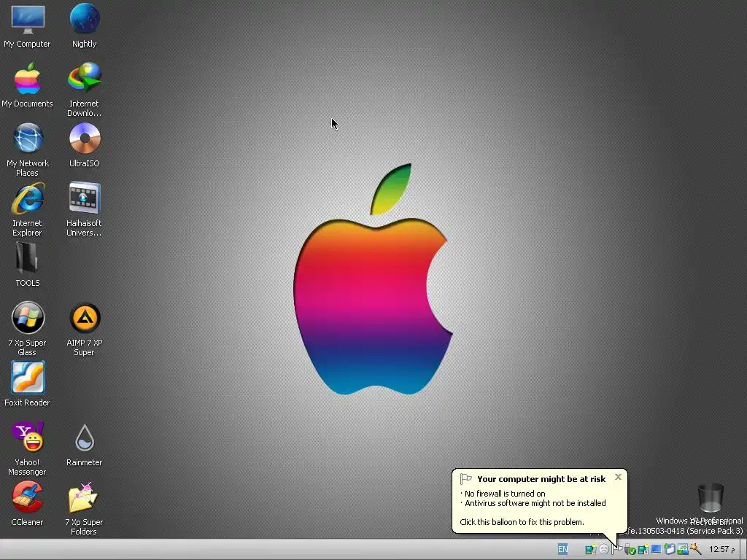
Task: Open the My Documents apple icon
Action: (27, 86)
